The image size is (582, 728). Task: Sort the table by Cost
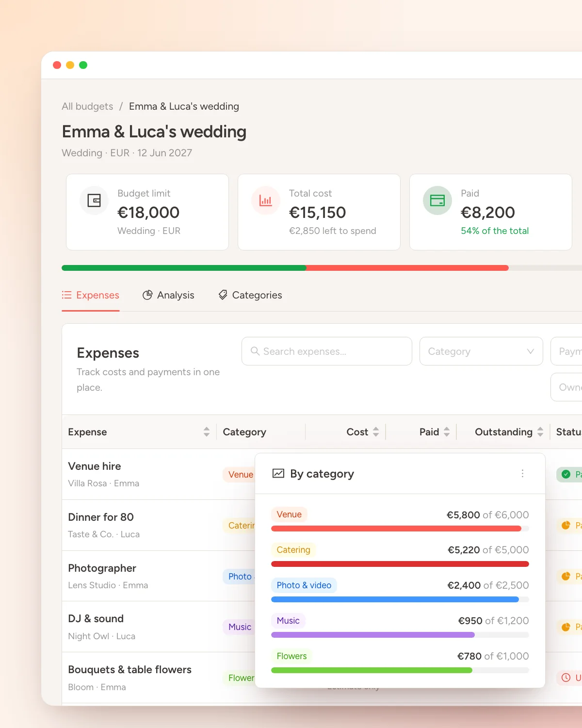(x=376, y=432)
